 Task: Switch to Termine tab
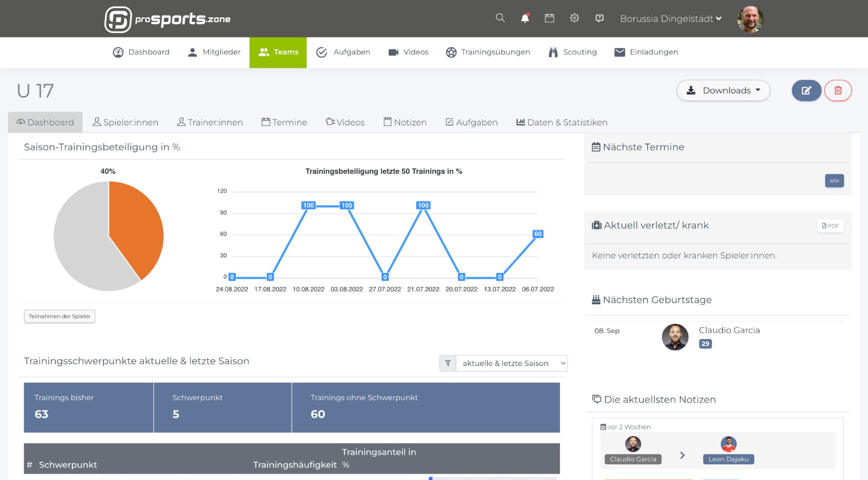284,122
